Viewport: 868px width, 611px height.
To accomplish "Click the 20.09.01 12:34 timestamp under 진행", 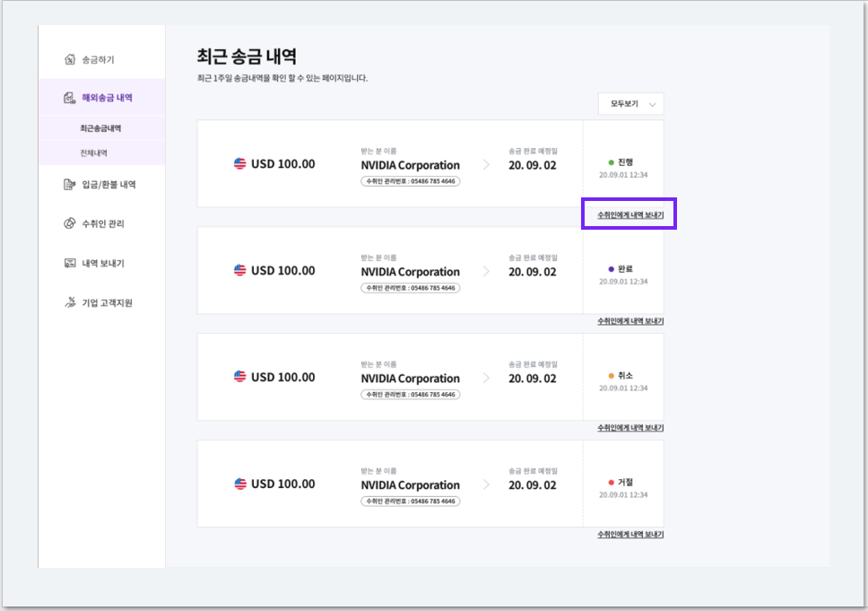I will pyautogui.click(x=623, y=175).
